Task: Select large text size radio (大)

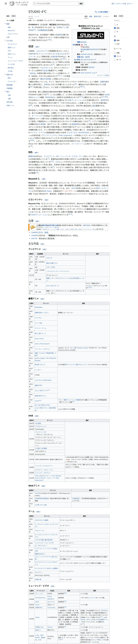Action: [115, 31]
